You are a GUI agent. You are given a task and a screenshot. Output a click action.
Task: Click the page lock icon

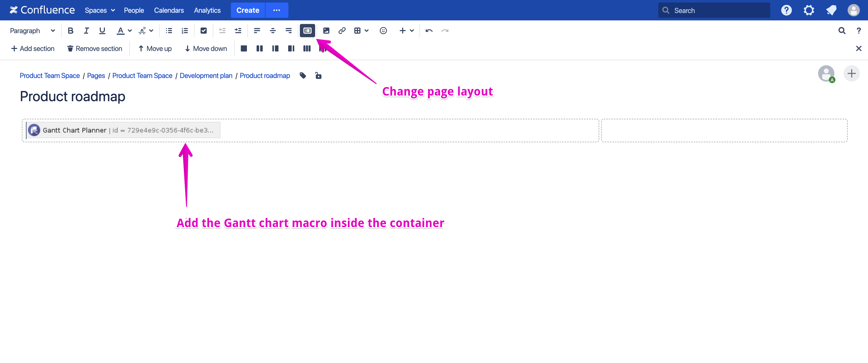318,75
